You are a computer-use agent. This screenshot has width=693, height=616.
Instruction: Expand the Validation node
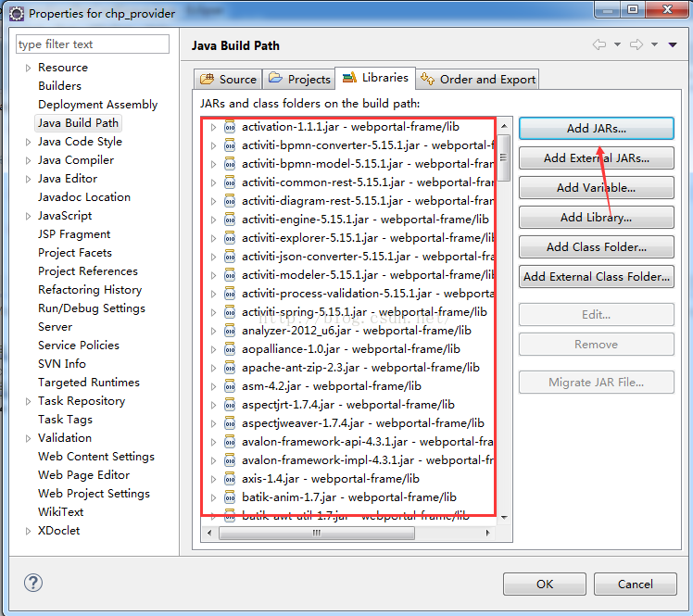(x=28, y=438)
